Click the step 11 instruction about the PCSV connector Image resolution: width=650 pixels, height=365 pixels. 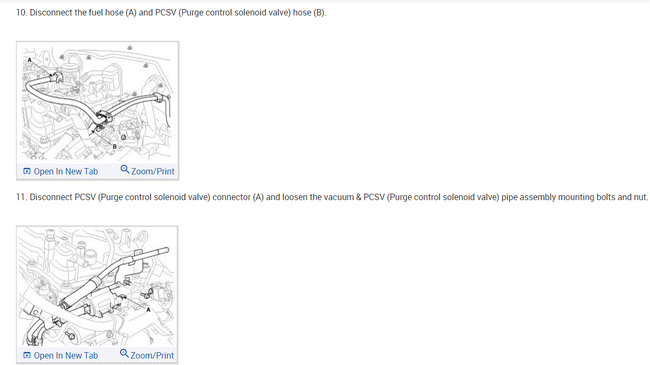coord(332,197)
